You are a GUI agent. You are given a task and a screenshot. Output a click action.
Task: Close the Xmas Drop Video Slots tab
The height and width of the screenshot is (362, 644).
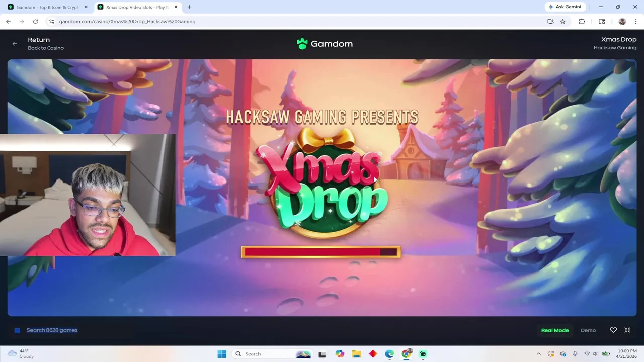[x=176, y=7]
